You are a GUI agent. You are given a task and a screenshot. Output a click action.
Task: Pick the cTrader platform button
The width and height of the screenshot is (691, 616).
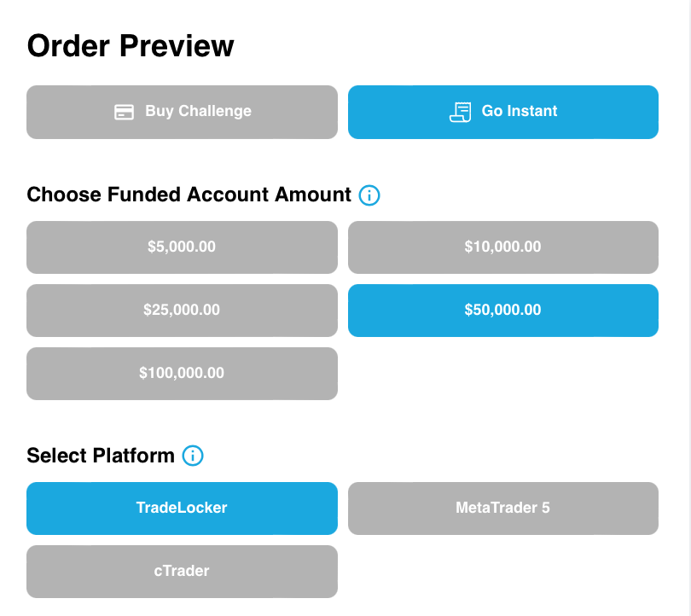(x=182, y=572)
